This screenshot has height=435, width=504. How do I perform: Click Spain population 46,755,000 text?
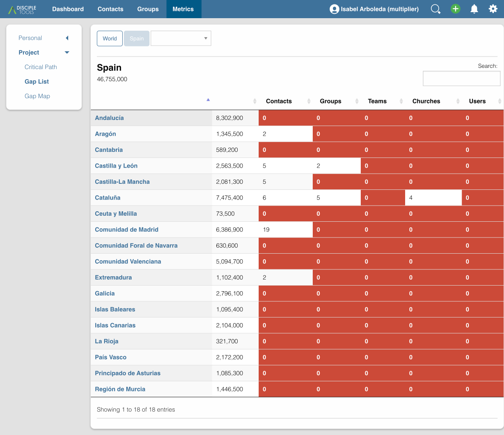(x=112, y=79)
